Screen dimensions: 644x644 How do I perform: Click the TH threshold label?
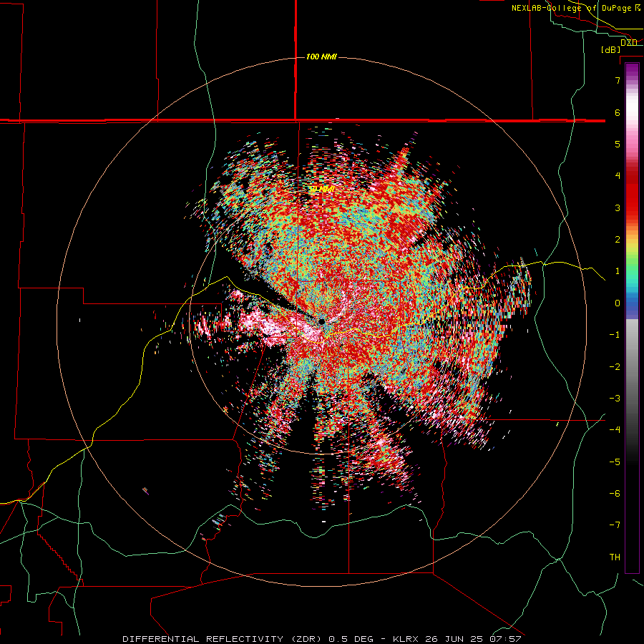click(x=615, y=557)
